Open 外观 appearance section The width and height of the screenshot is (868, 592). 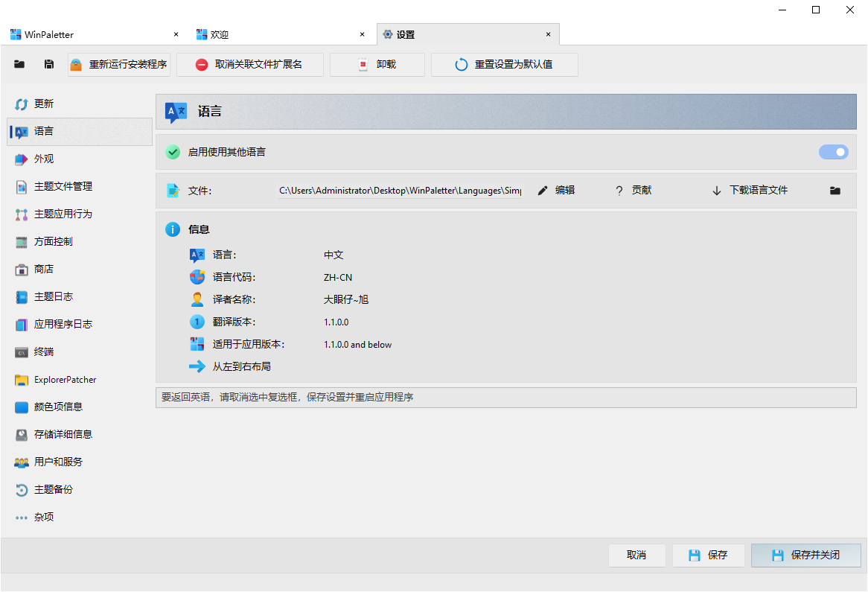click(x=80, y=159)
